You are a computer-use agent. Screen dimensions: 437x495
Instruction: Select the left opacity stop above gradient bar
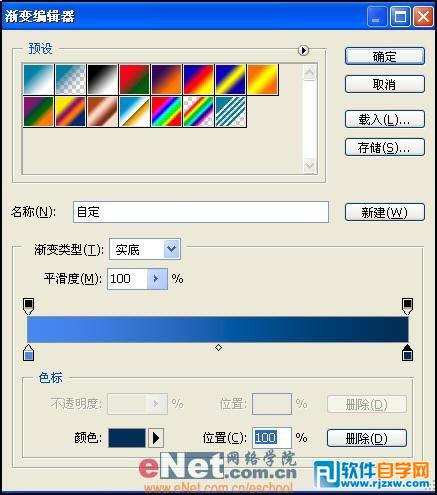pyautogui.click(x=28, y=306)
